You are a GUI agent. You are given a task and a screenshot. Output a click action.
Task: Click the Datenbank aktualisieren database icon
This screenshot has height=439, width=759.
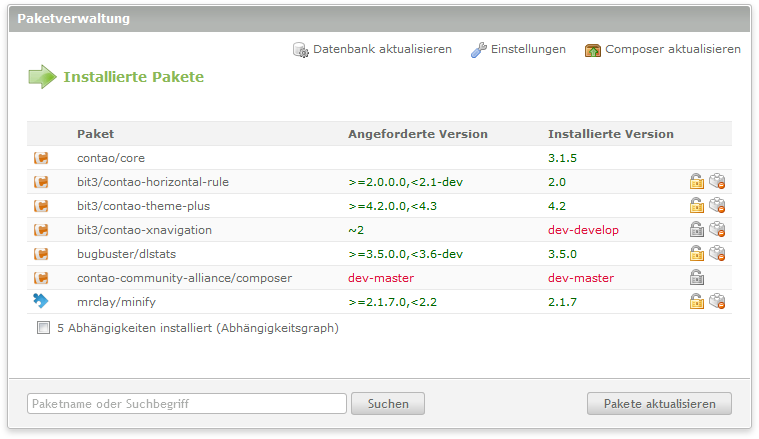300,50
